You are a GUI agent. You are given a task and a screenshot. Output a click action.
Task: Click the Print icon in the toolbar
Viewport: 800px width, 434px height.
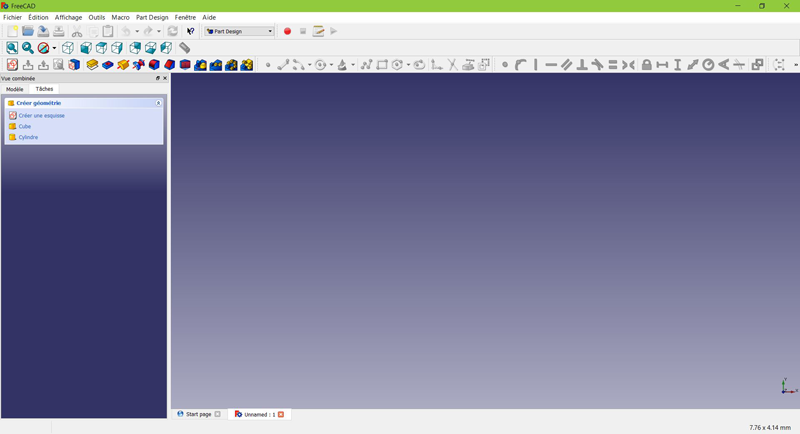pyautogui.click(x=59, y=31)
